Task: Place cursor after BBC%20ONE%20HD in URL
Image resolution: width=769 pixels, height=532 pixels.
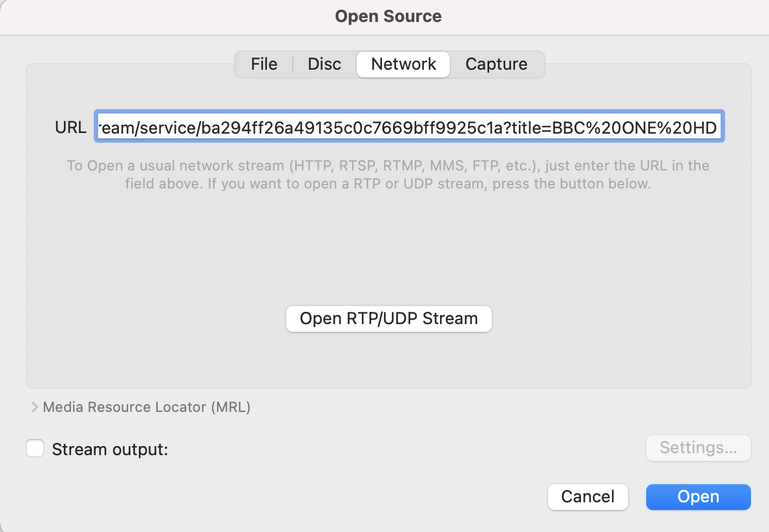Action: pos(719,128)
